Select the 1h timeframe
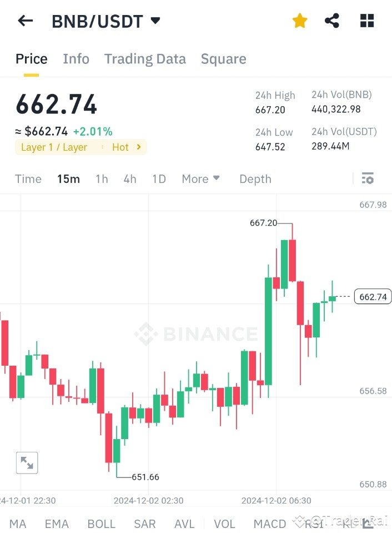Image resolution: width=392 pixels, height=533 pixels. [x=102, y=178]
